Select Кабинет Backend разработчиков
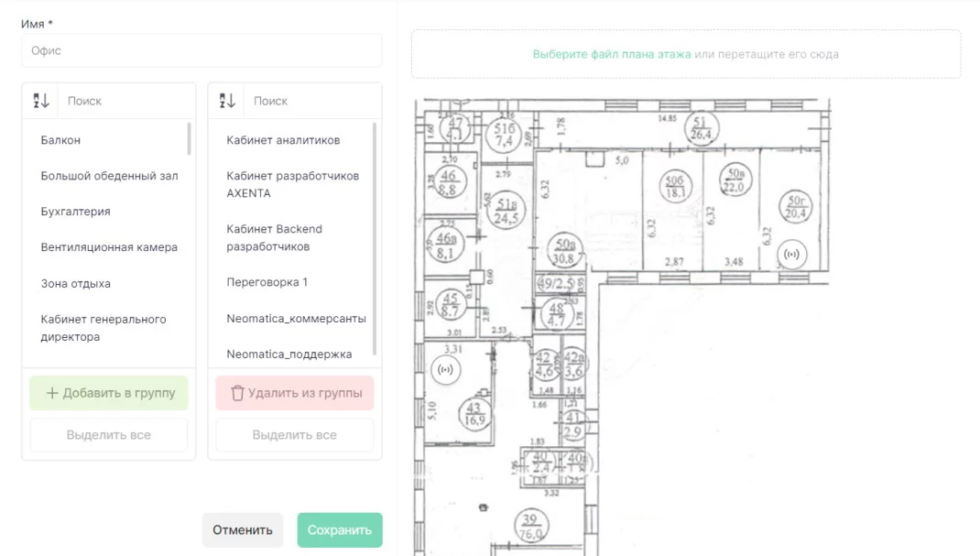980x556 pixels. pyautogui.click(x=275, y=237)
